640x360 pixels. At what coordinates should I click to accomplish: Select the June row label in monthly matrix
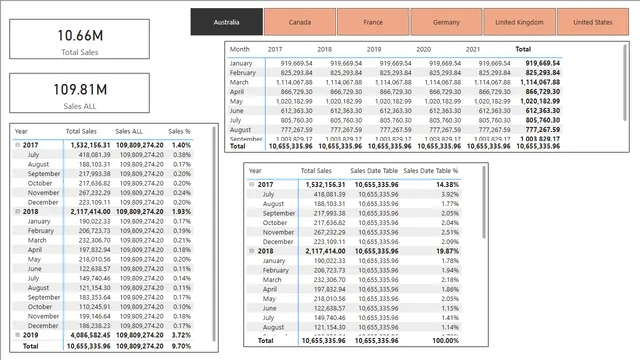coord(236,111)
